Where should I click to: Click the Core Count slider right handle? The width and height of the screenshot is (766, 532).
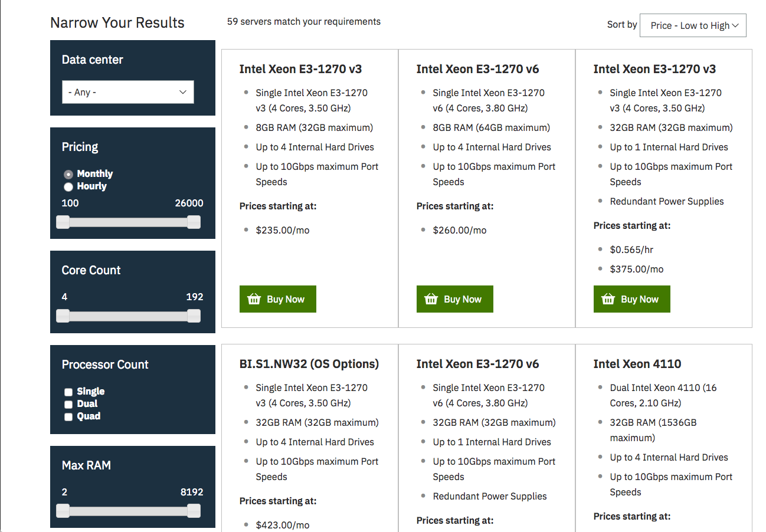coord(194,316)
